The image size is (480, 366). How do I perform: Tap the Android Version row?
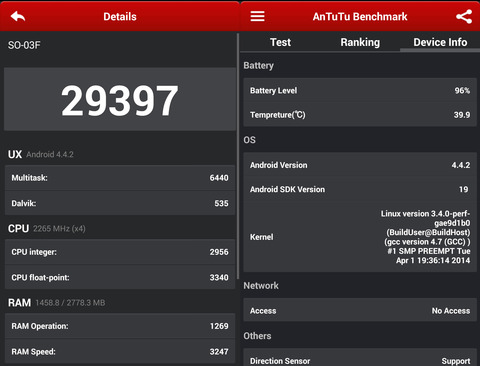point(360,165)
